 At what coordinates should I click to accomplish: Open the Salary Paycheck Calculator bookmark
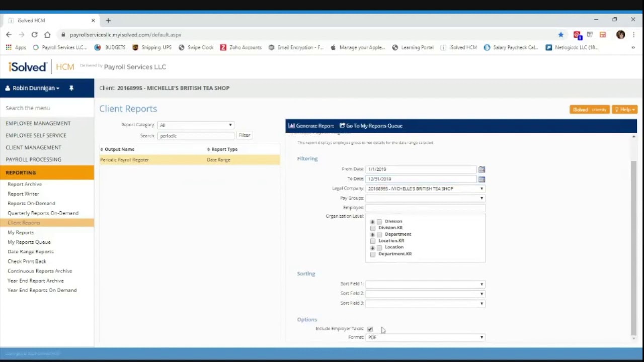[511, 48]
